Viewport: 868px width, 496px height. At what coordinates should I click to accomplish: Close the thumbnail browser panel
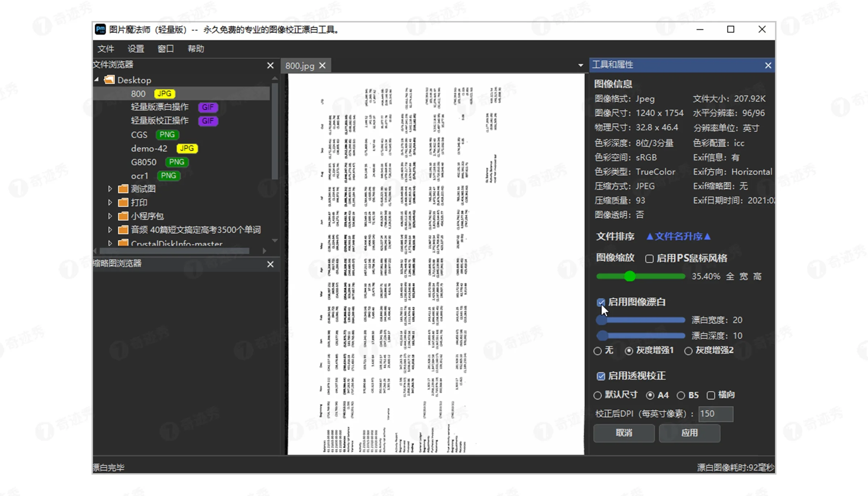[x=270, y=264]
